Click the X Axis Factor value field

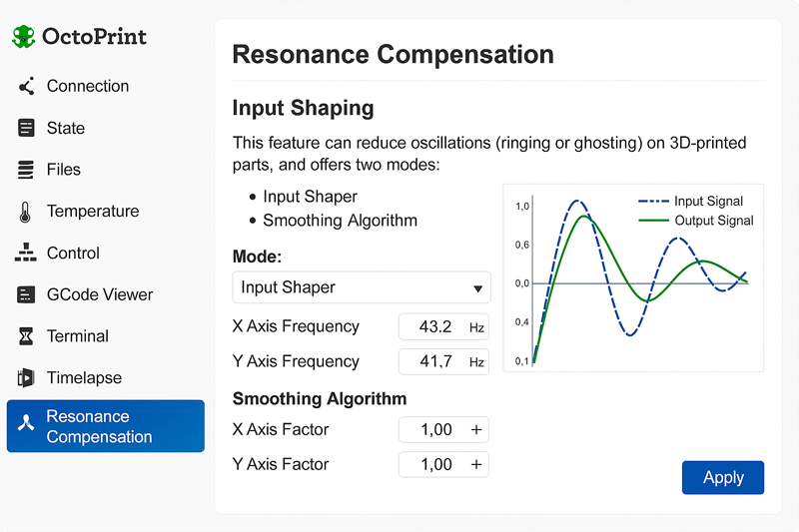443,429
